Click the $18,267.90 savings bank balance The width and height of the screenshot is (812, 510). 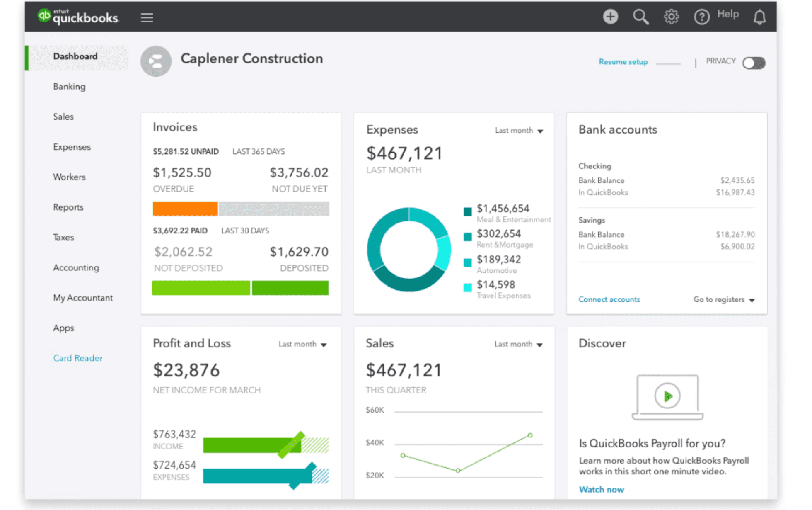pos(735,235)
